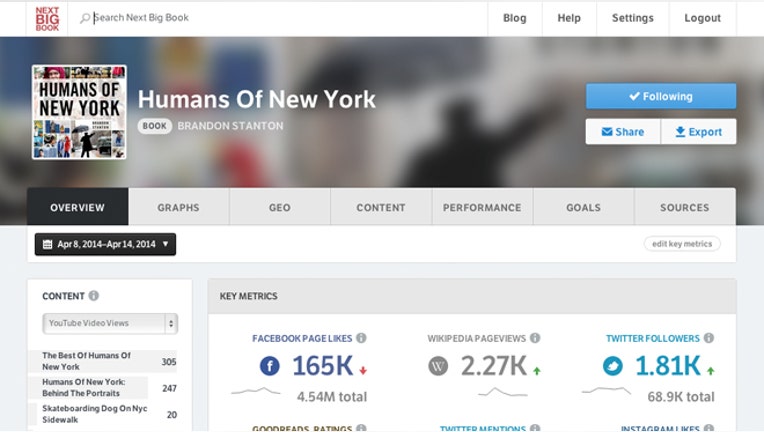This screenshot has width=764, height=432.
Task: Select 'The Best Of Humans Of New York' row
Action: (x=102, y=361)
